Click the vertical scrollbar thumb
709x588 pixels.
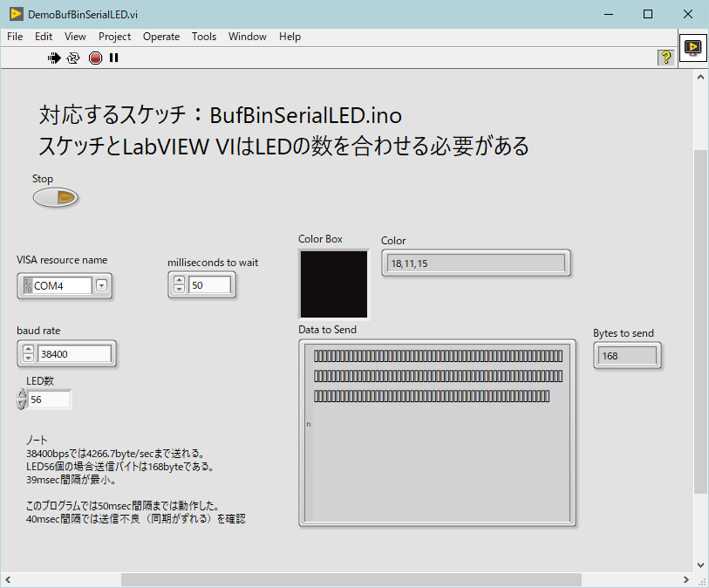(700, 322)
